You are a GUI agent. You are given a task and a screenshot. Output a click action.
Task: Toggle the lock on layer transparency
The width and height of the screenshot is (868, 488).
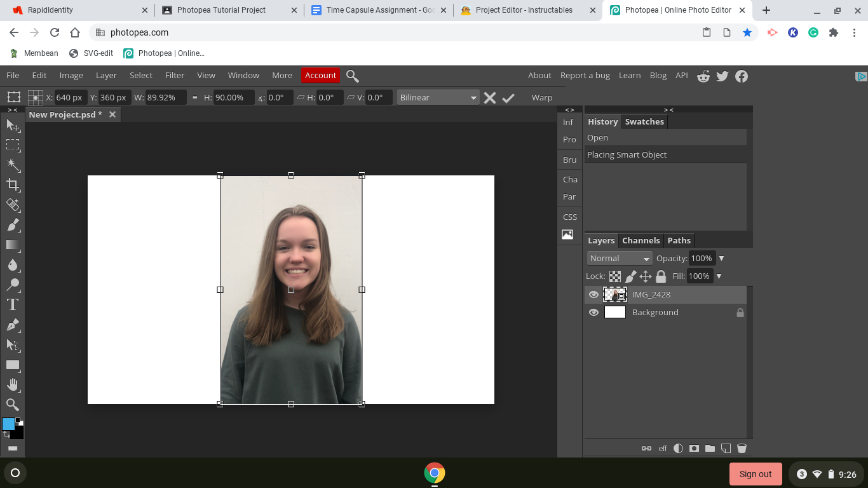click(x=615, y=276)
